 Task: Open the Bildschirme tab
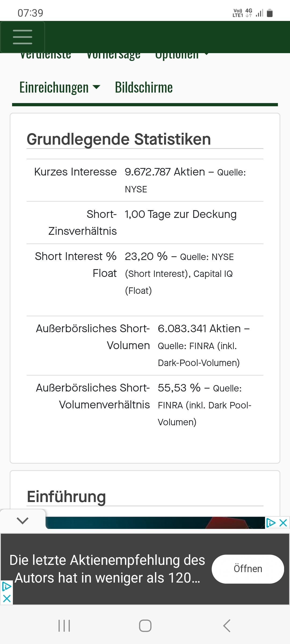(x=144, y=87)
